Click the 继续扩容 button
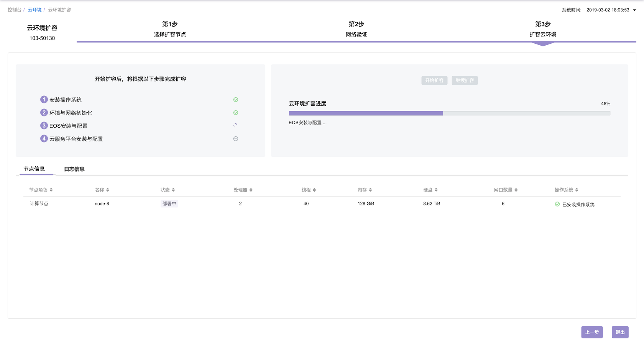This screenshot has width=644, height=346. pyautogui.click(x=465, y=80)
